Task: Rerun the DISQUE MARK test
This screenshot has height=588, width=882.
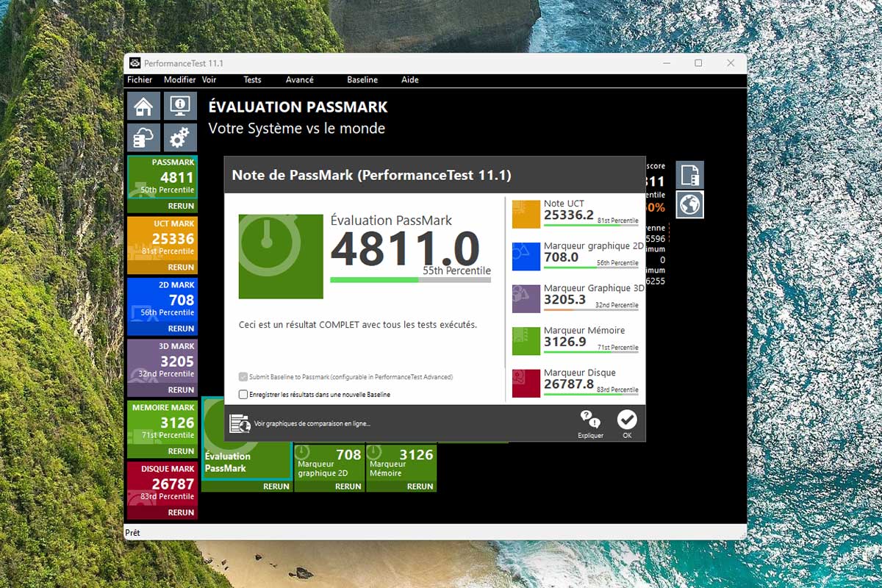Action: 181,513
